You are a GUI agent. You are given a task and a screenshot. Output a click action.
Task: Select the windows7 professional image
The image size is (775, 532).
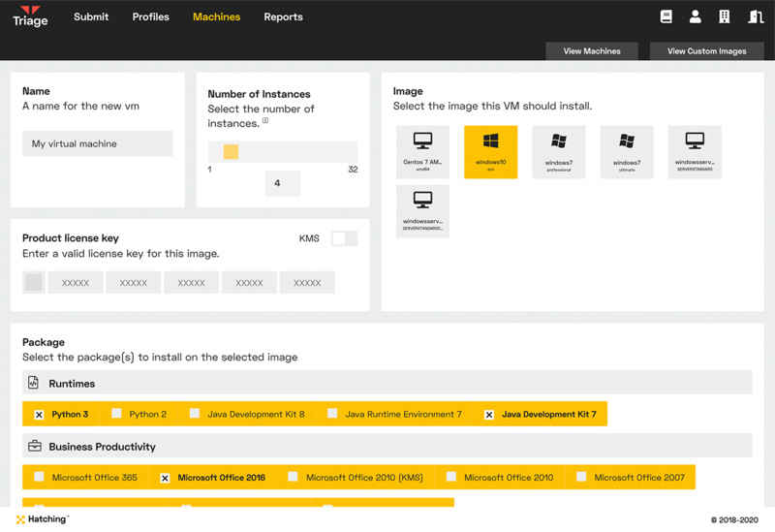tap(559, 152)
